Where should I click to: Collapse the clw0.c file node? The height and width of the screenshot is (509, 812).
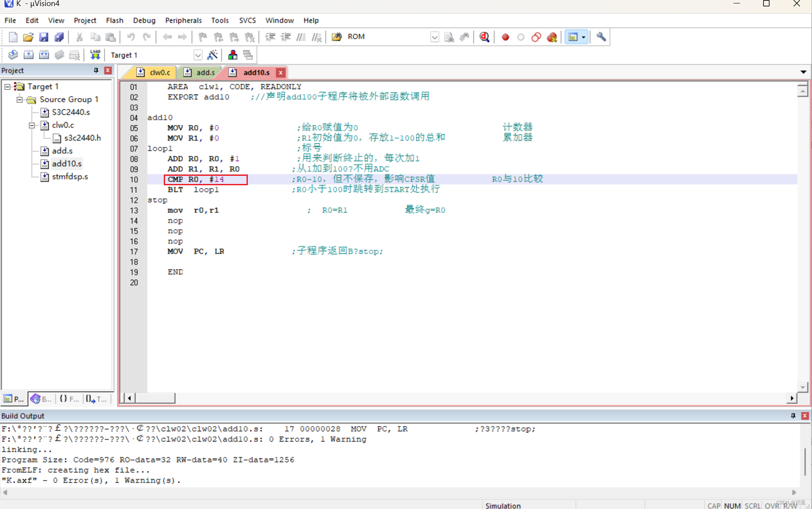[x=32, y=125]
